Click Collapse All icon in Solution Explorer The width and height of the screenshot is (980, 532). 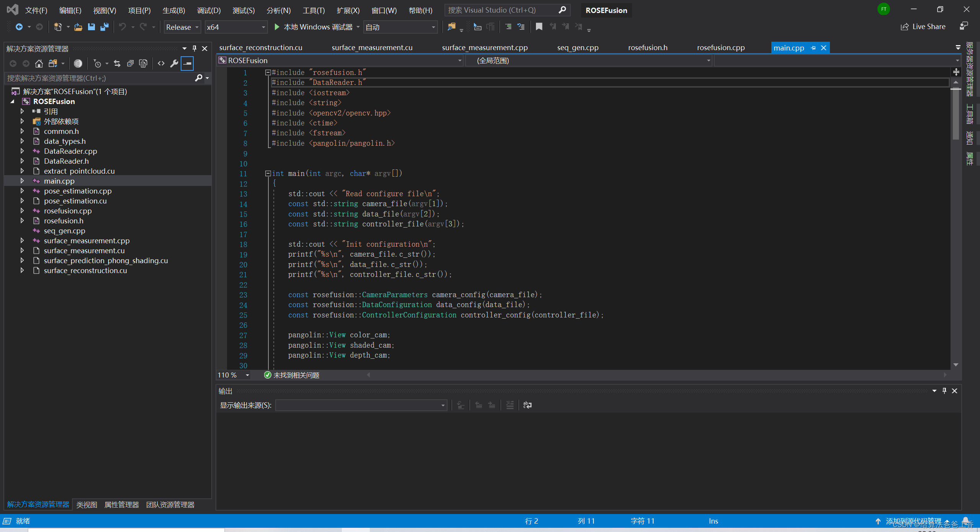(x=130, y=63)
